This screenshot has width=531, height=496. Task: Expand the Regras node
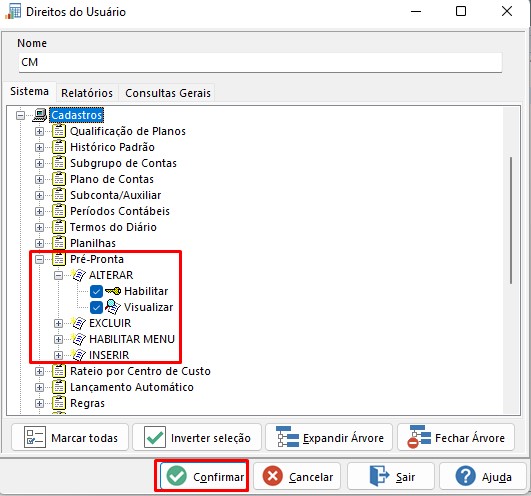tap(39, 403)
